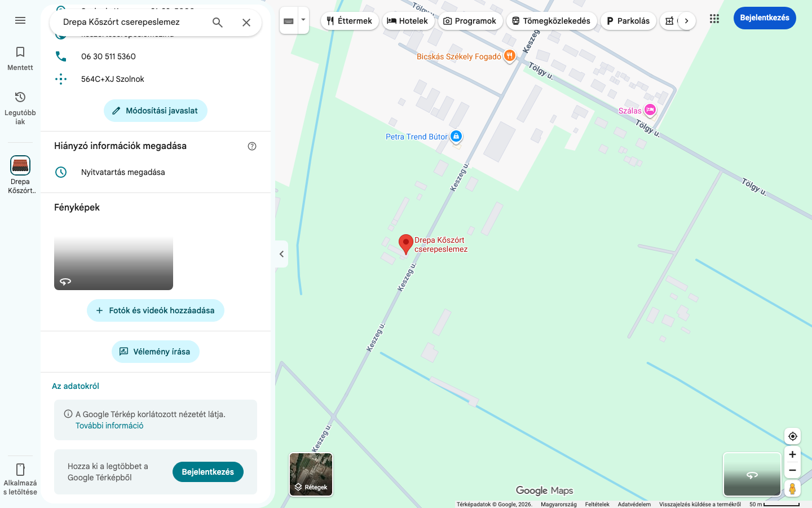Open Legutóbbiak recent history

[20, 108]
